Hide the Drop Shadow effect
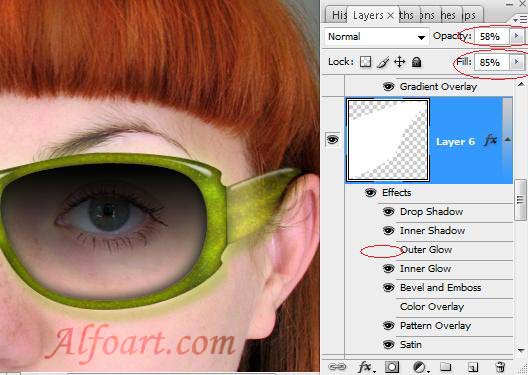 (x=388, y=211)
